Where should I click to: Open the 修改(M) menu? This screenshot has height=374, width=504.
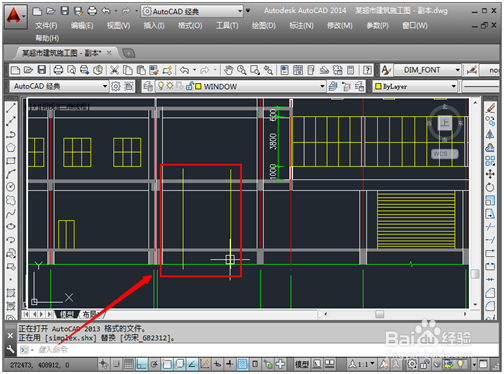(340, 26)
